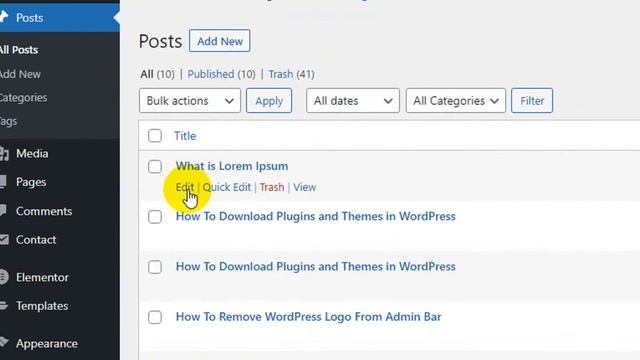The image size is (640, 360).
Task: Sort posts by Title column
Action: (185, 136)
